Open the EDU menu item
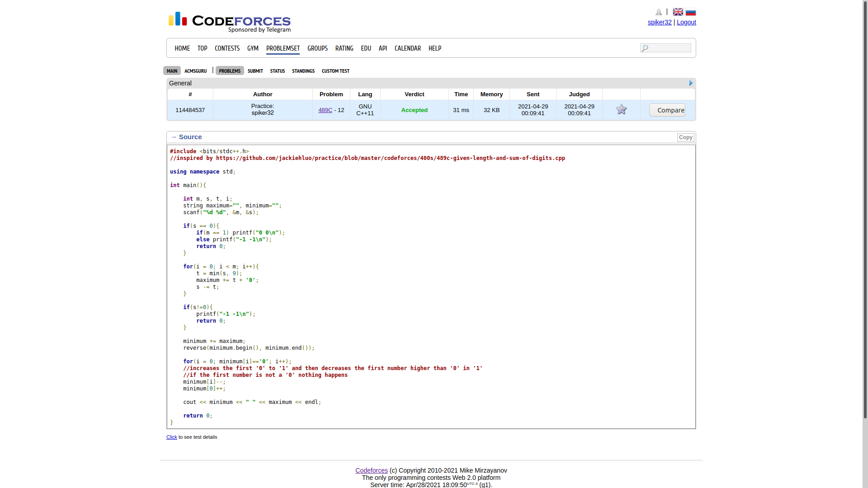This screenshot has width=868, height=488. pos(366,48)
